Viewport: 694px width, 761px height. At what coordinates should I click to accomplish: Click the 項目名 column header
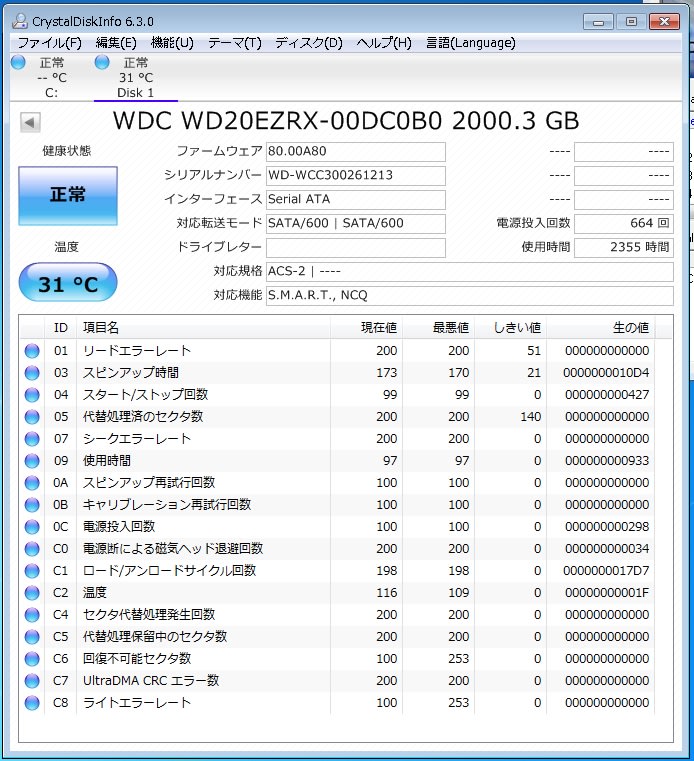pyautogui.click(x=204, y=328)
